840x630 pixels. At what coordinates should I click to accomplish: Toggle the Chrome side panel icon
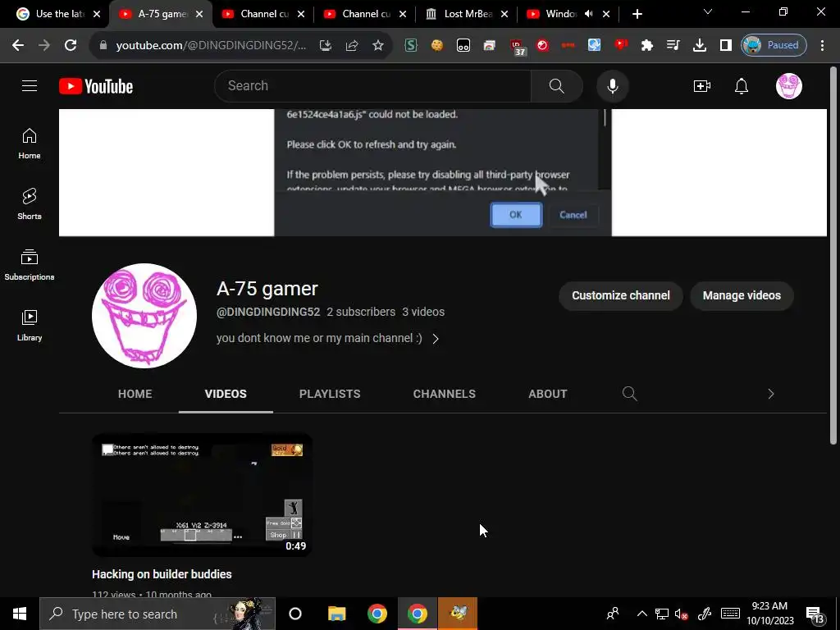tap(725, 46)
